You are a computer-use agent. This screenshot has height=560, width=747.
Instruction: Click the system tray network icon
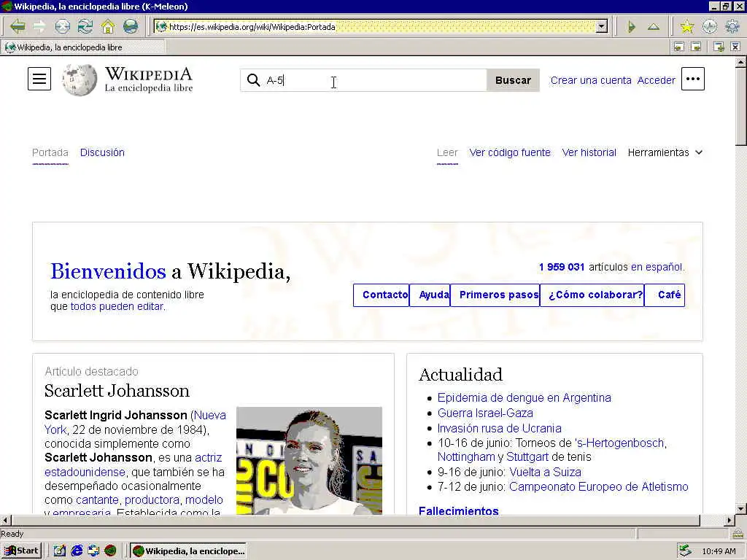685,551
